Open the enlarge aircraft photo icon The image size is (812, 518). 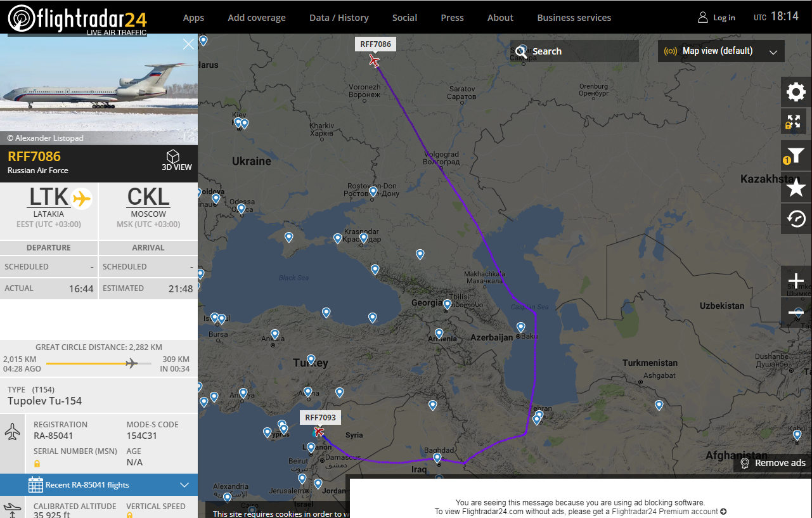point(188,137)
